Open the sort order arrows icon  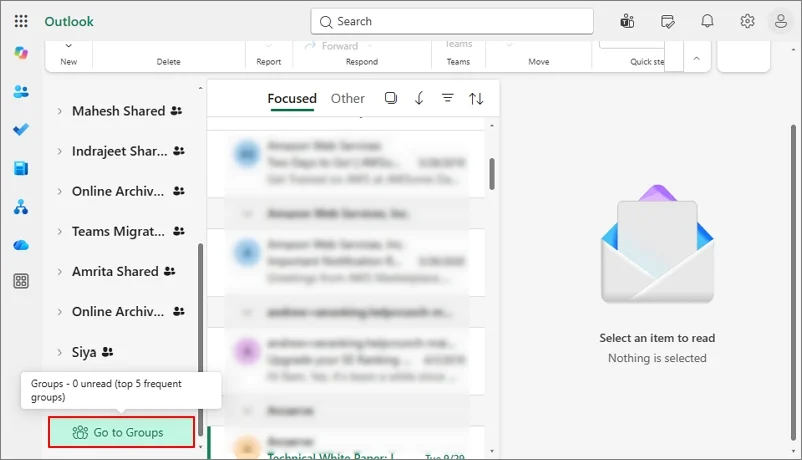pyautogui.click(x=476, y=98)
